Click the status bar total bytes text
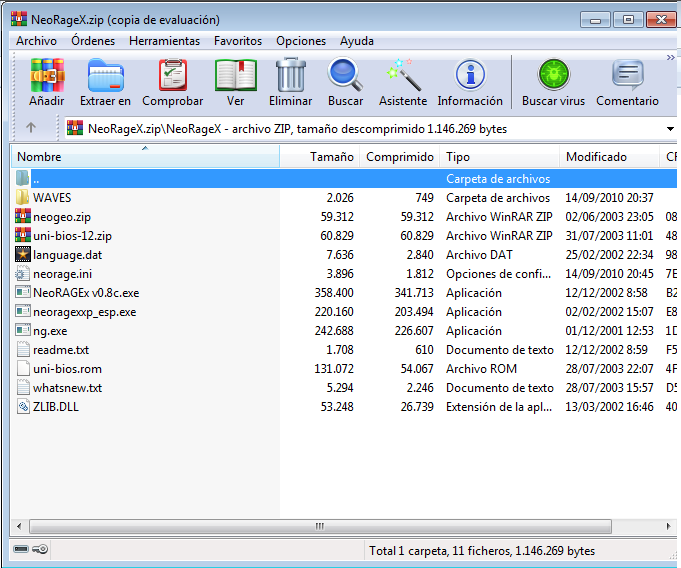The image size is (681, 568). pos(482,551)
